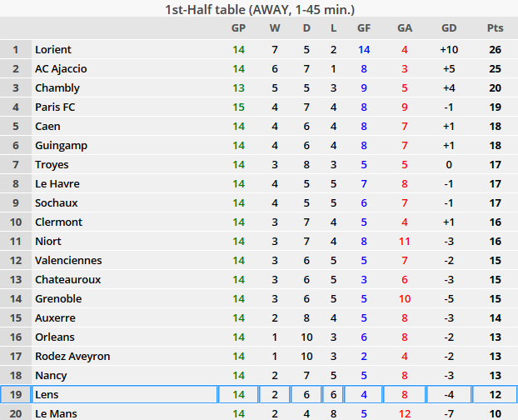Sort table by the Pts header
This screenshot has width=518, height=420.
[495, 28]
